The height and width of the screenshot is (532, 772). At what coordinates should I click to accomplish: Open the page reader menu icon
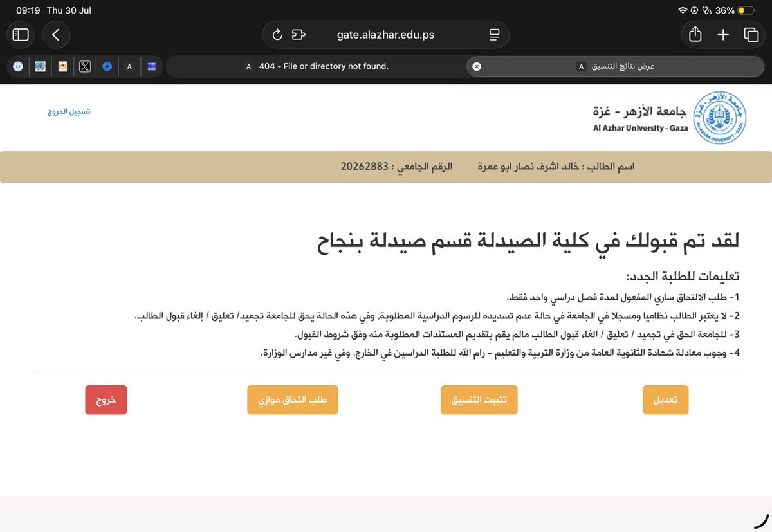[x=494, y=35]
